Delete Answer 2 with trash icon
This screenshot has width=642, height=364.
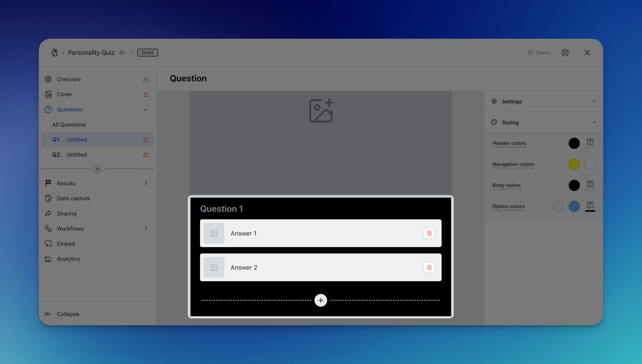click(x=429, y=268)
